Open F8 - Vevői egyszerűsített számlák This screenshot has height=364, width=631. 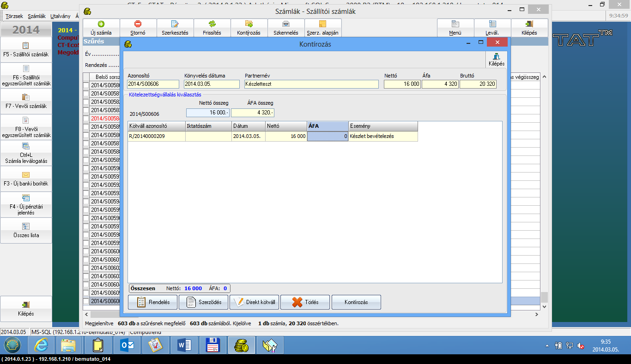tap(26, 127)
